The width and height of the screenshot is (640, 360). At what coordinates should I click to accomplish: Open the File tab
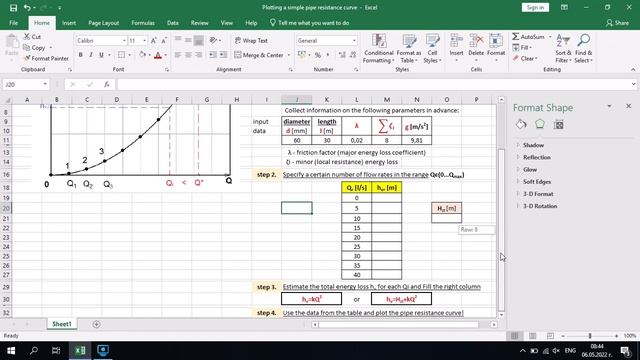point(13,23)
